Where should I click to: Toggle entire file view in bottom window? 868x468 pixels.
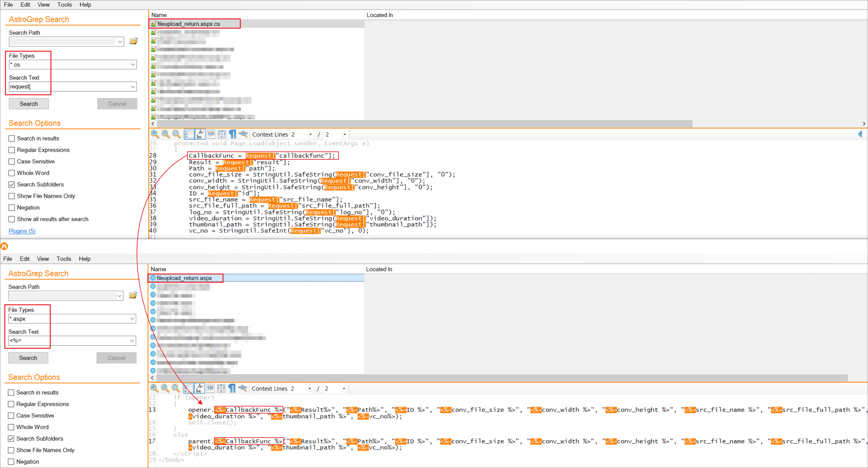221,388
